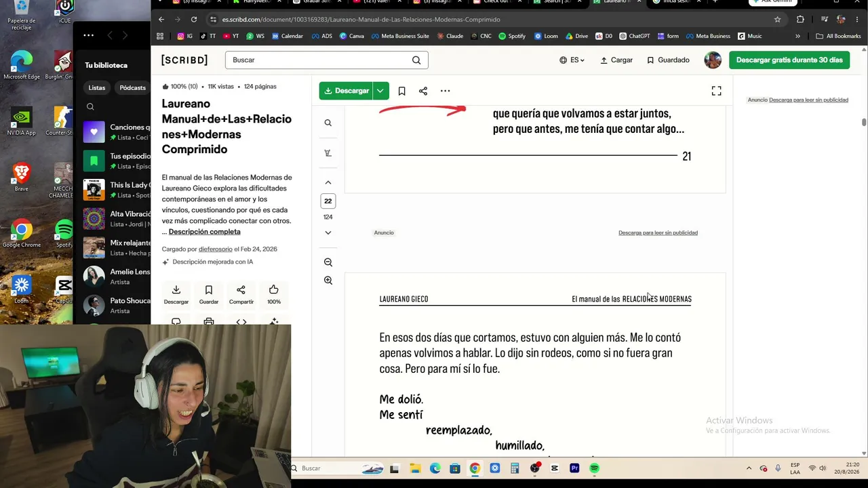Open the Canva bookmark
The height and width of the screenshot is (488, 868).
[x=352, y=36]
